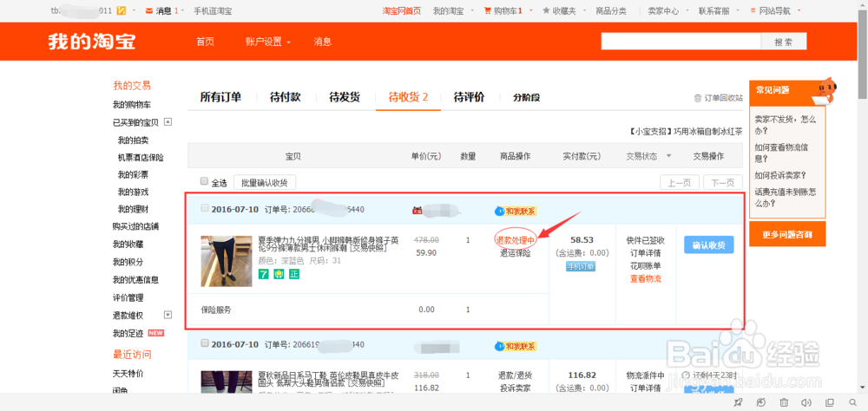This screenshot has width=868, height=411.
Task: Click 退运保险 under first order
Action: point(516,253)
